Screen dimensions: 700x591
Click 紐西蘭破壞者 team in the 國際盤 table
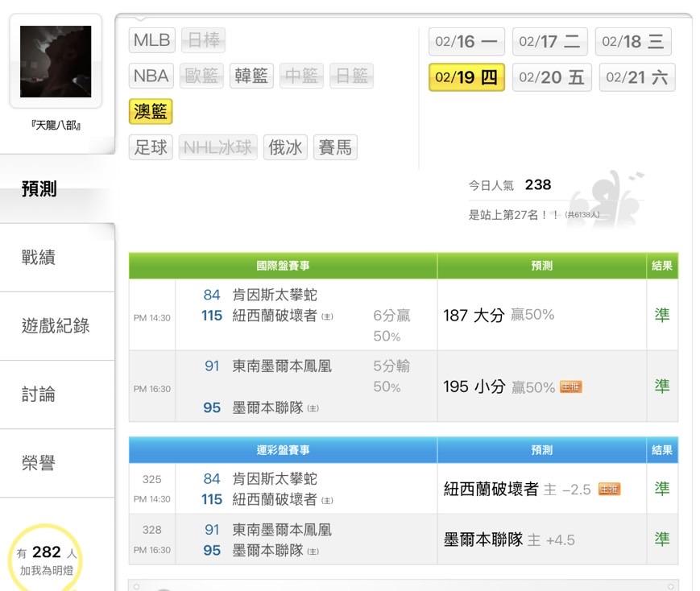[275, 316]
